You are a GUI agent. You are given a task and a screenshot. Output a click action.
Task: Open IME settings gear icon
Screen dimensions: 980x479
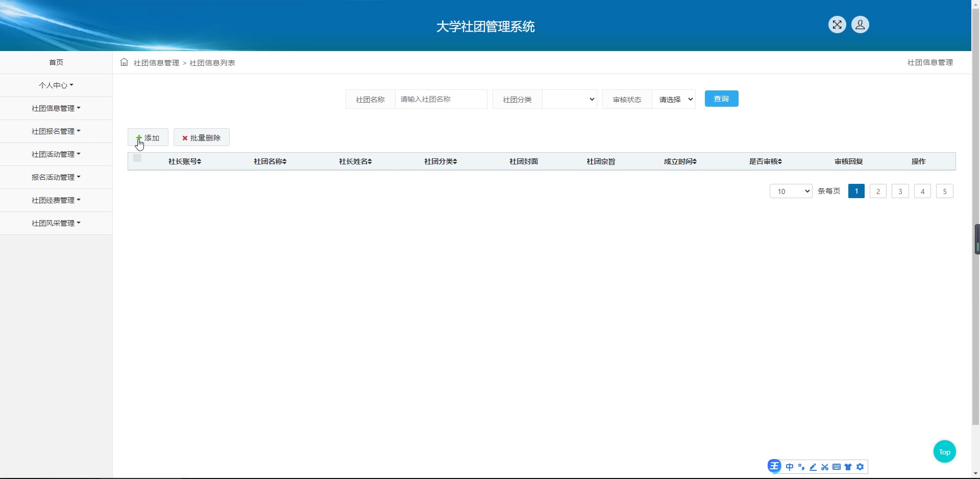861,467
